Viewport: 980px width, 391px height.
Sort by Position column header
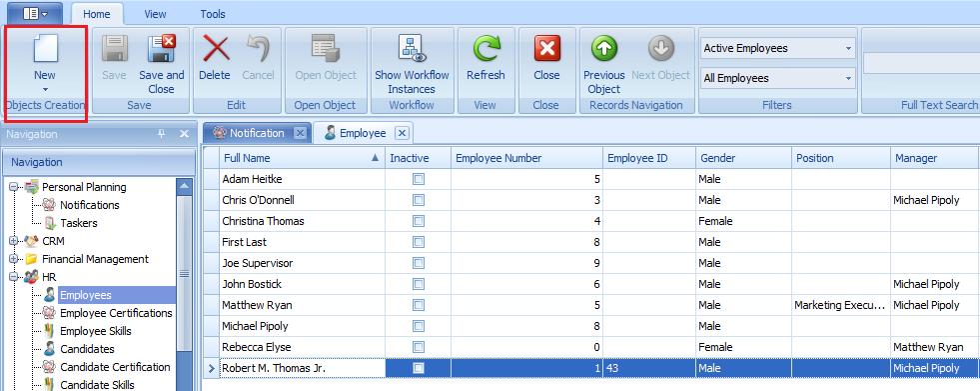[x=841, y=158]
